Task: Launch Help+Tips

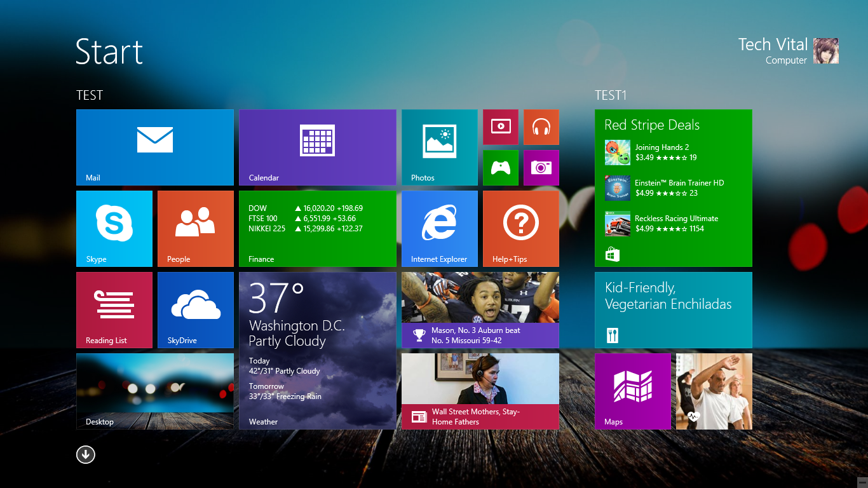Action: point(520,228)
